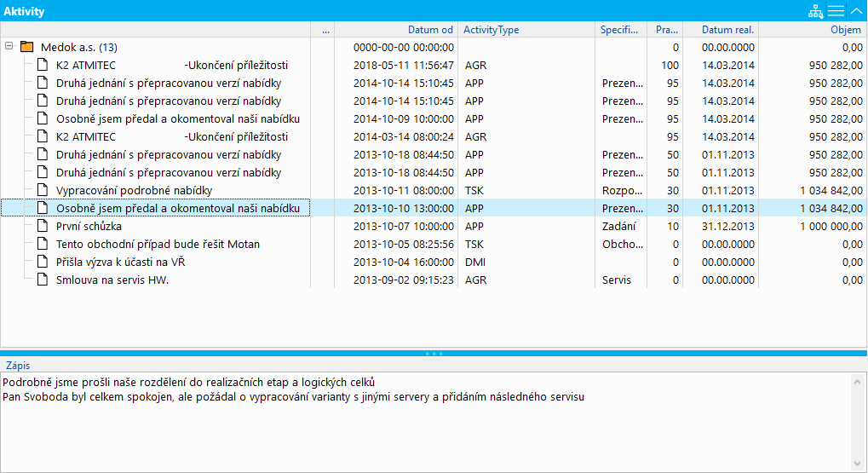Click the splitter handle above Zápis
Image resolution: width=868 pixels, height=473 pixels.
(434, 353)
